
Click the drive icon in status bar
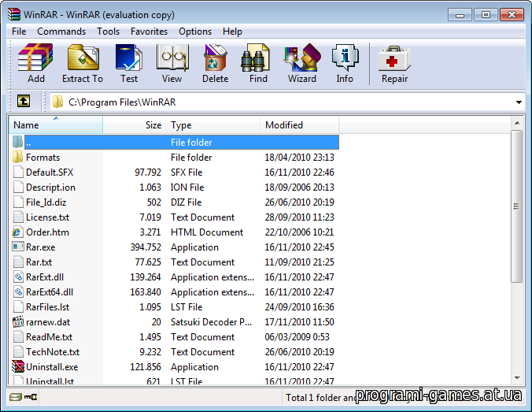tap(15, 397)
